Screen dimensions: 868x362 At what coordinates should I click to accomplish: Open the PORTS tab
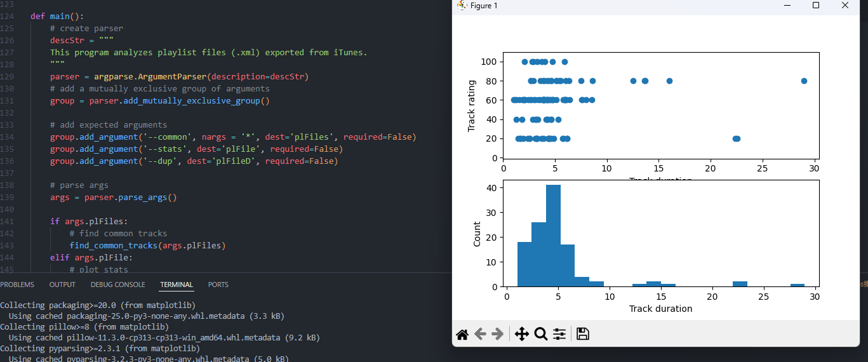click(x=218, y=285)
